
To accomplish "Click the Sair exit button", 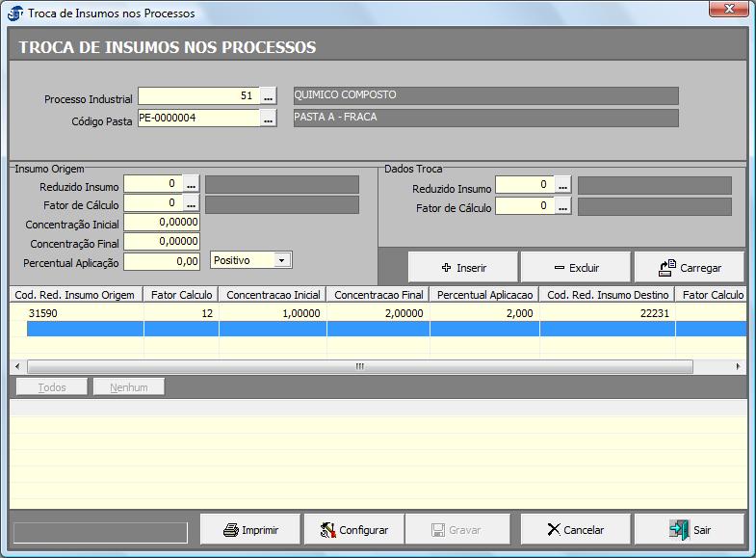I will coord(689,530).
